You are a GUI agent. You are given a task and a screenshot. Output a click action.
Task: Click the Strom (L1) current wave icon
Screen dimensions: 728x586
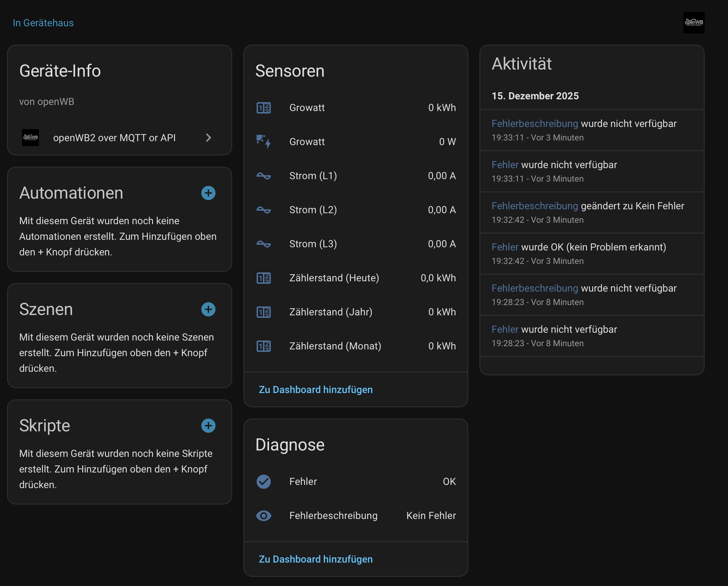click(263, 176)
